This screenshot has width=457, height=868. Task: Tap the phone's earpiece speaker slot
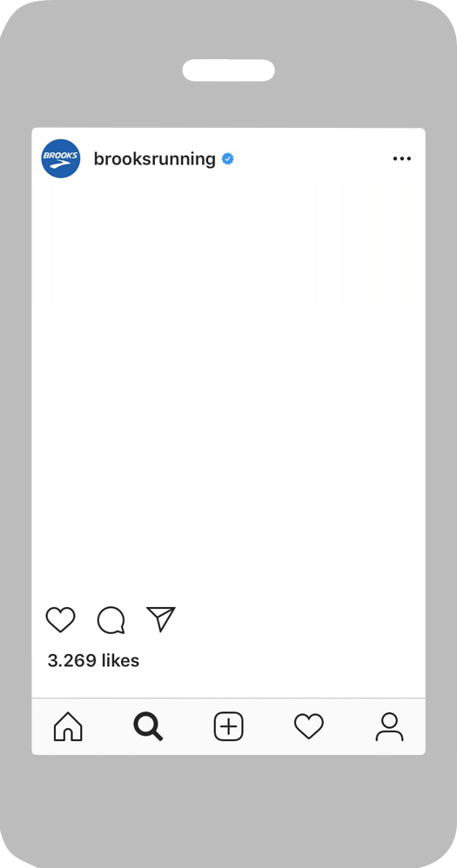pyautogui.click(x=229, y=70)
